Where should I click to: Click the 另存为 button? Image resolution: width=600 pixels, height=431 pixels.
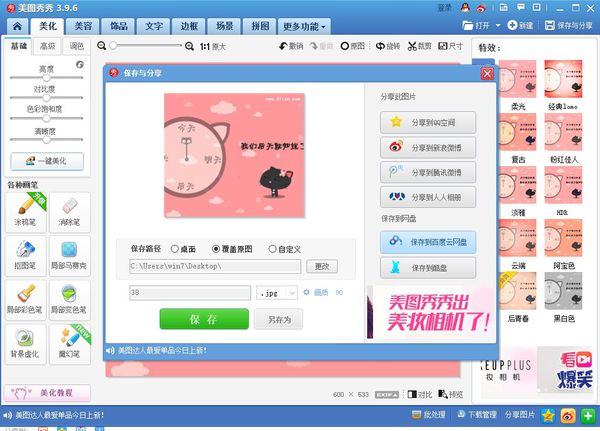click(279, 320)
